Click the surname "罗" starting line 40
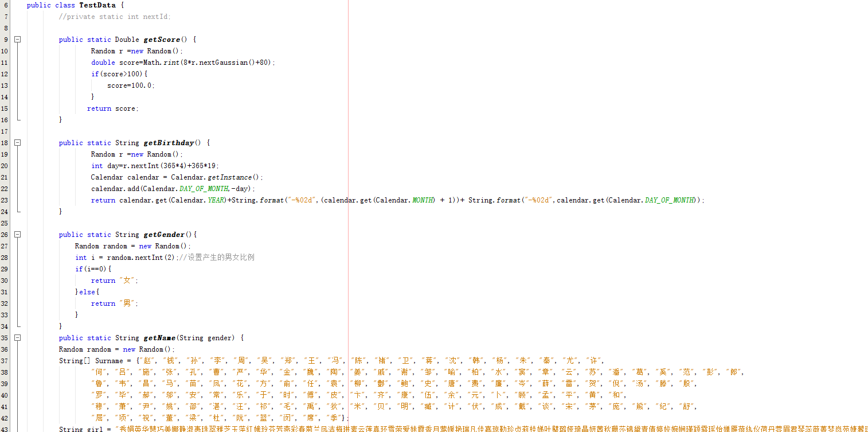 click(100, 395)
